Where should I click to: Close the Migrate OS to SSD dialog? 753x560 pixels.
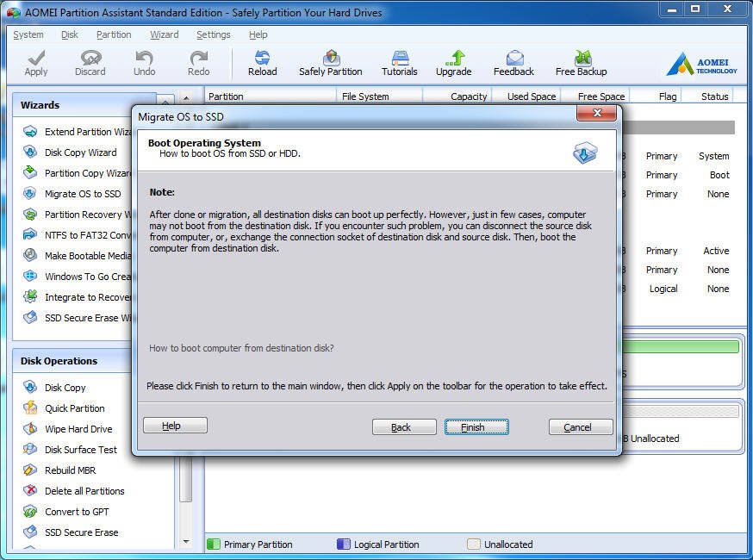596,114
